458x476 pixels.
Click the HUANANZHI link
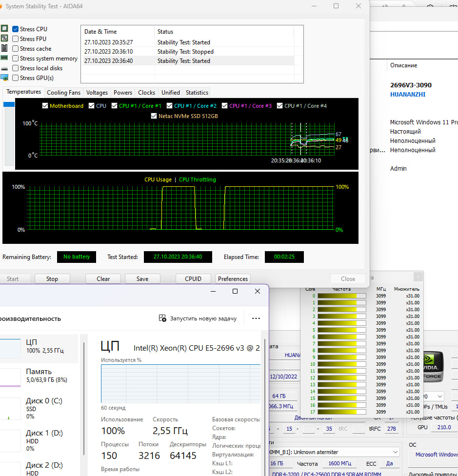click(408, 95)
